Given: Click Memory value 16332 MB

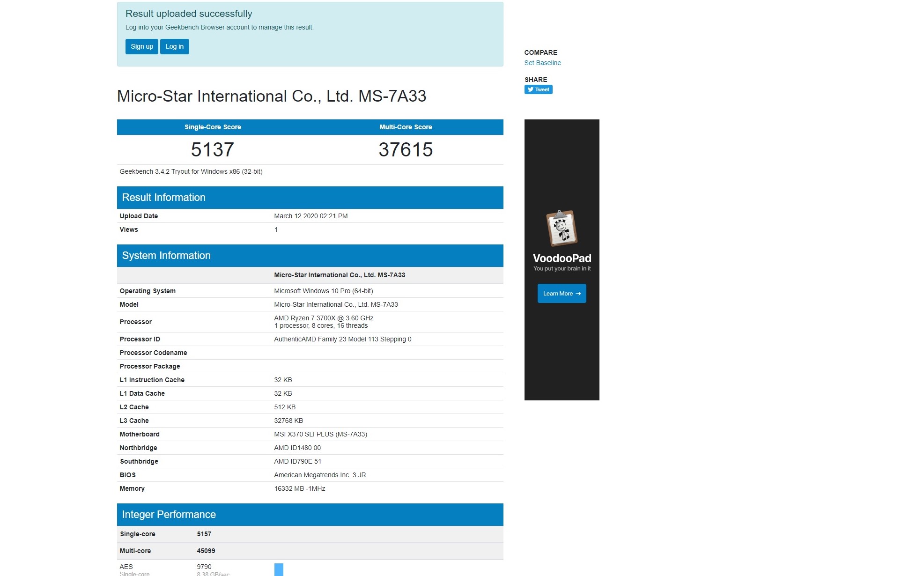Looking at the screenshot, I should 300,488.
